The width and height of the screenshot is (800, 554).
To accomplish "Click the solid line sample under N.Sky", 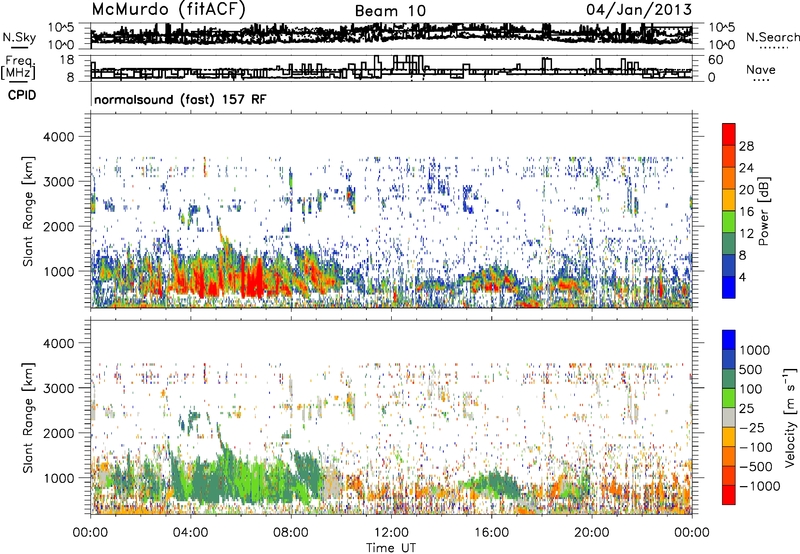I will coord(19,47).
